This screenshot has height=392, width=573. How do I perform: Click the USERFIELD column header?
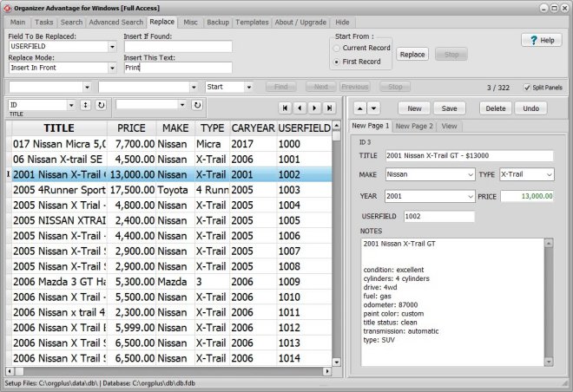[305, 128]
